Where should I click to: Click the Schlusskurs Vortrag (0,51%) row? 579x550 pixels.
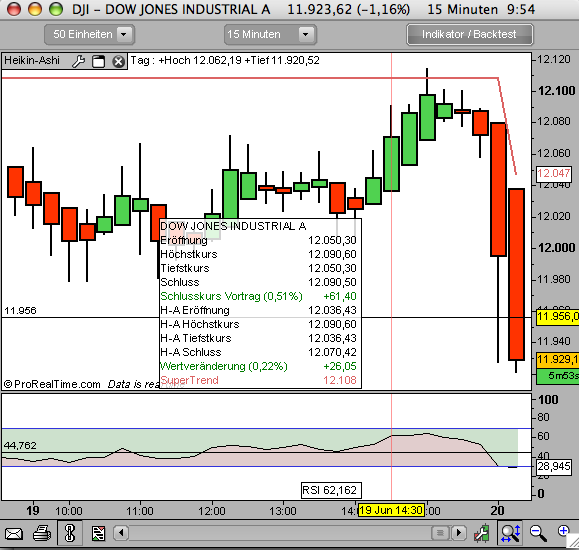pos(258,296)
